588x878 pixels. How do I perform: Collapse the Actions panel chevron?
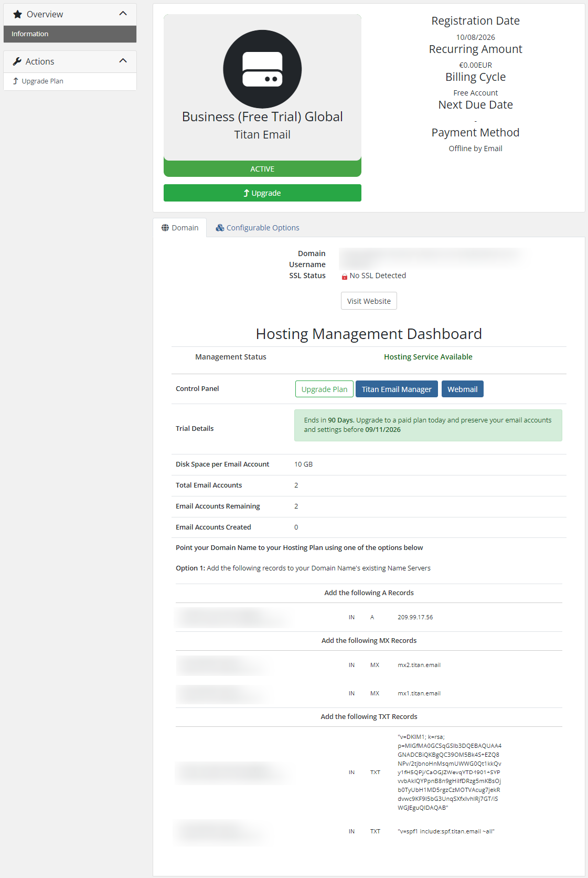[123, 61]
